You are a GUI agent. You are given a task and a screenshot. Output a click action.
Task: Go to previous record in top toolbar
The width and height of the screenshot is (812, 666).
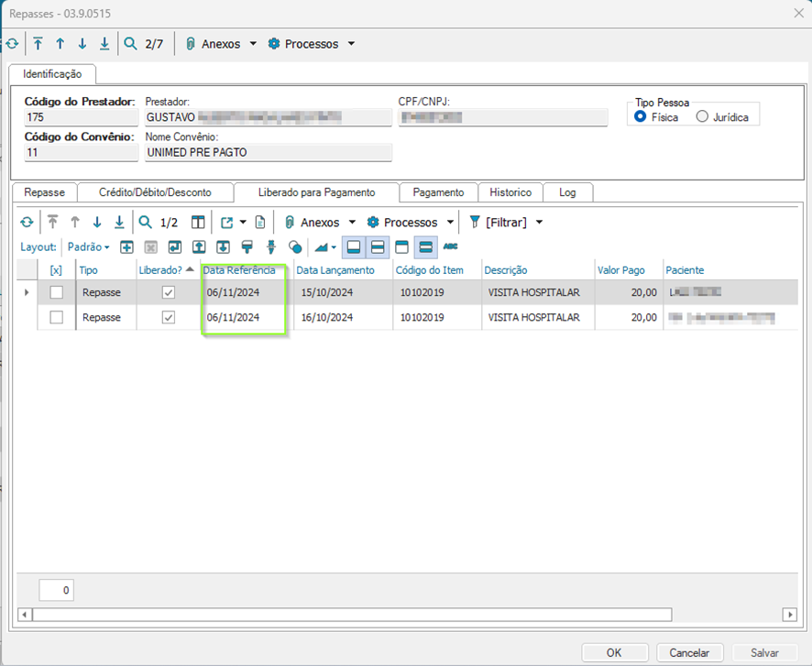tap(60, 44)
